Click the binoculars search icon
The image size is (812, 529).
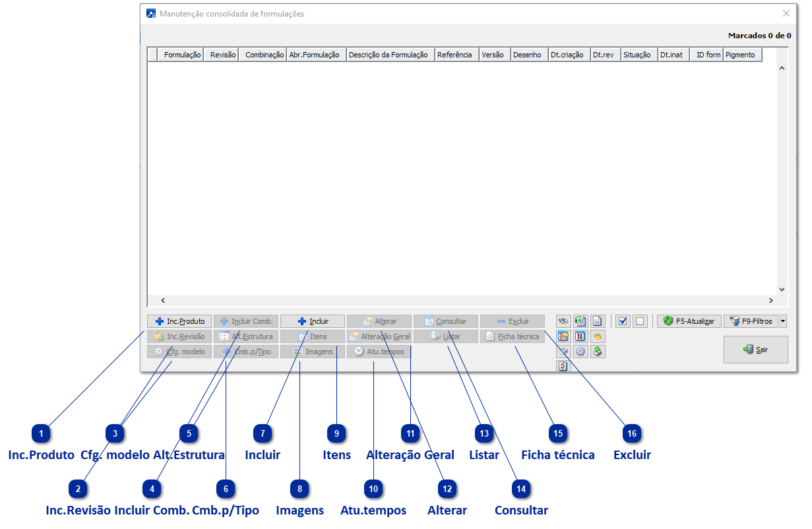click(x=563, y=321)
